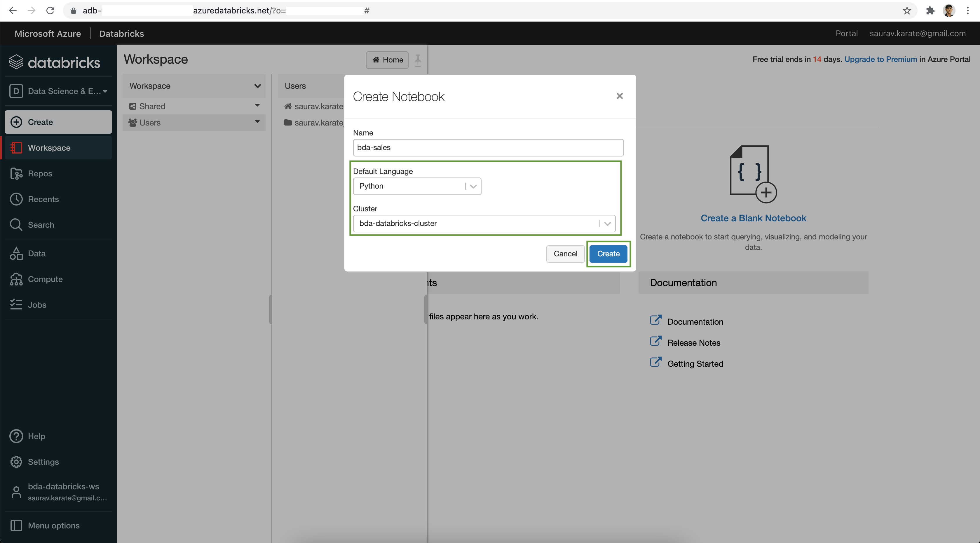
Task: Select Workspace in the sidebar
Action: (58, 148)
